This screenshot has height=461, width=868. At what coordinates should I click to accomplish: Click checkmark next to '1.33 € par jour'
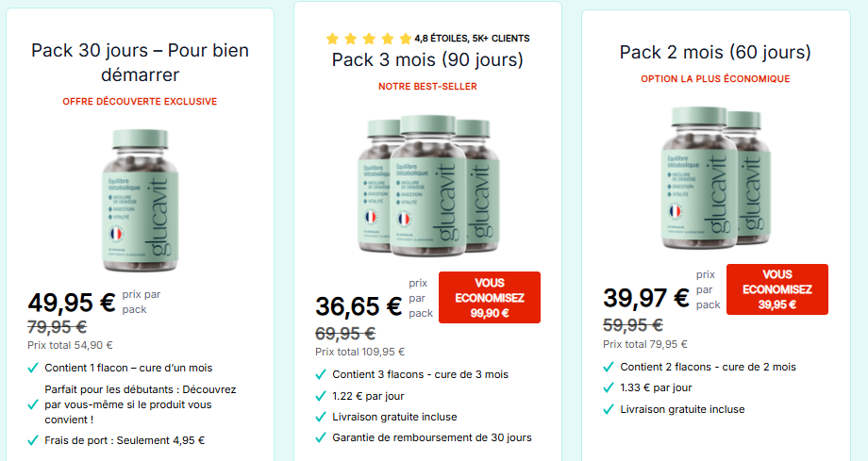tap(609, 387)
